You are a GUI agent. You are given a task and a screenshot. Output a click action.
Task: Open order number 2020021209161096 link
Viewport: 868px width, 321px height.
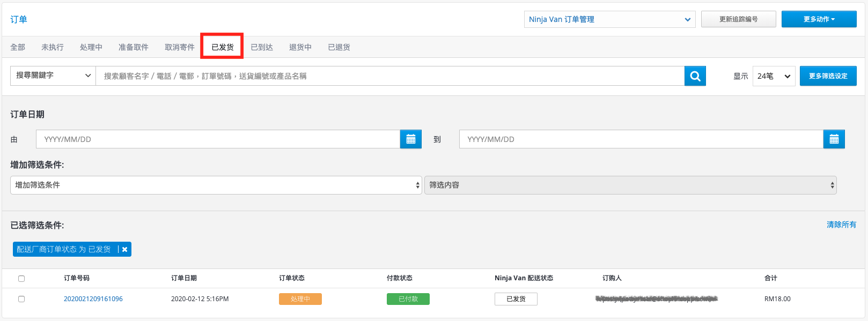pyautogui.click(x=93, y=299)
